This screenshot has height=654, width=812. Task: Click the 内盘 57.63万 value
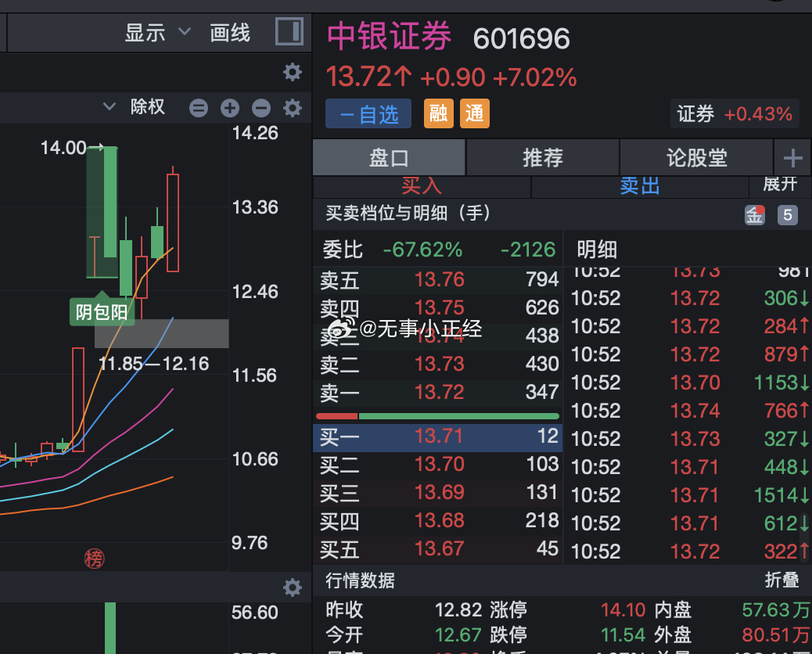coord(776,610)
